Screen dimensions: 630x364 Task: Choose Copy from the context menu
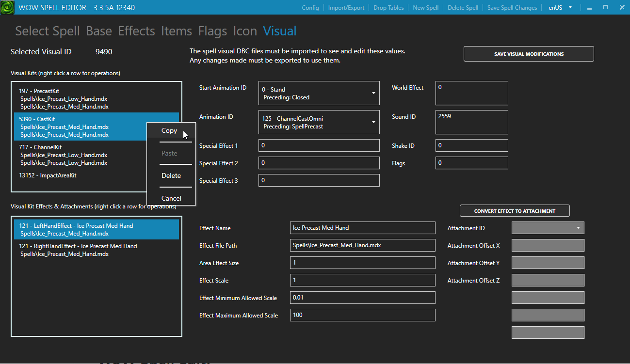pos(169,131)
